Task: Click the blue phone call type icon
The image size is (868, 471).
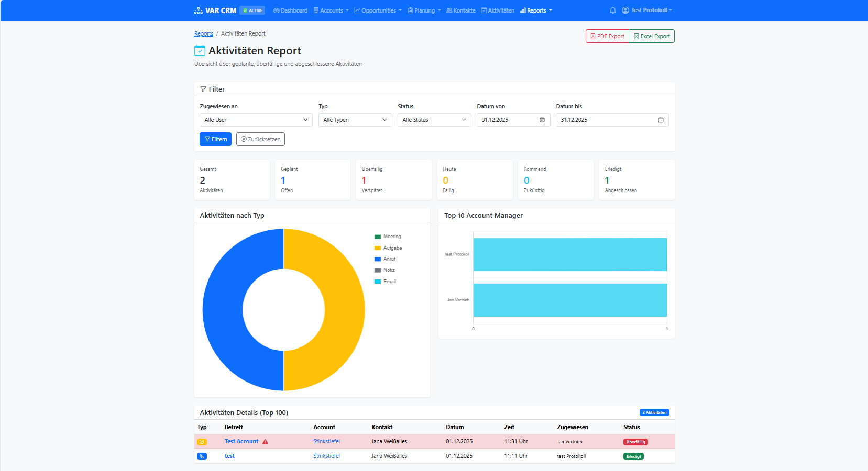Action: click(x=202, y=456)
